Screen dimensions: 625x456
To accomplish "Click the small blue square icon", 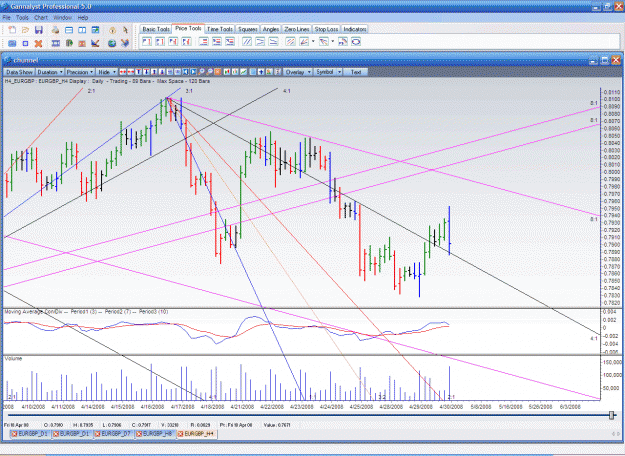I will pyautogui.click(x=25, y=43).
